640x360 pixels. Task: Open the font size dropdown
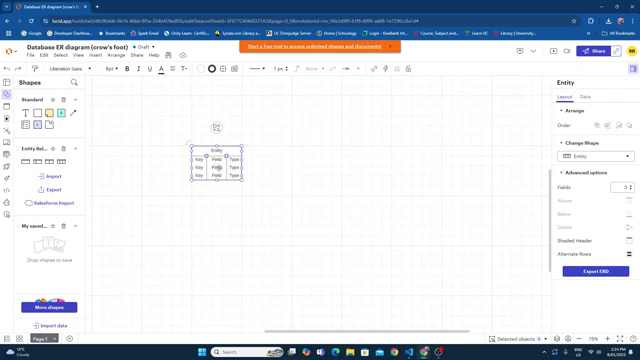(x=111, y=69)
